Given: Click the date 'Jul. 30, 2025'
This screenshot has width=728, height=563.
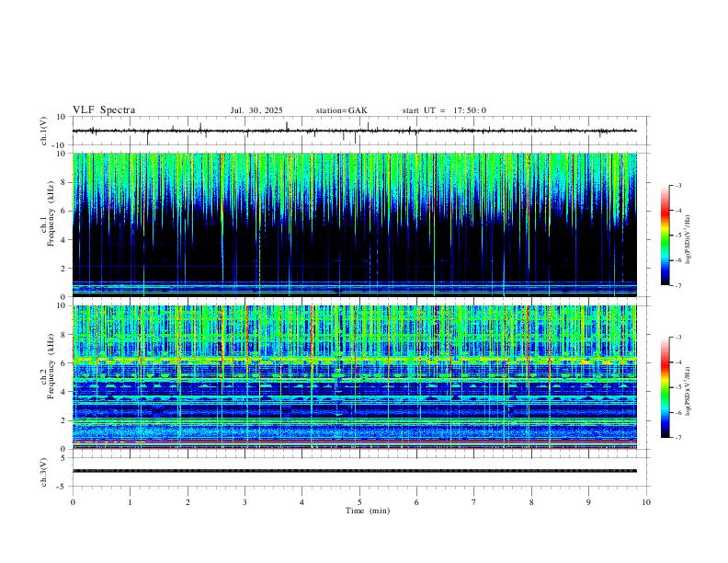Looking at the screenshot, I should [x=256, y=110].
